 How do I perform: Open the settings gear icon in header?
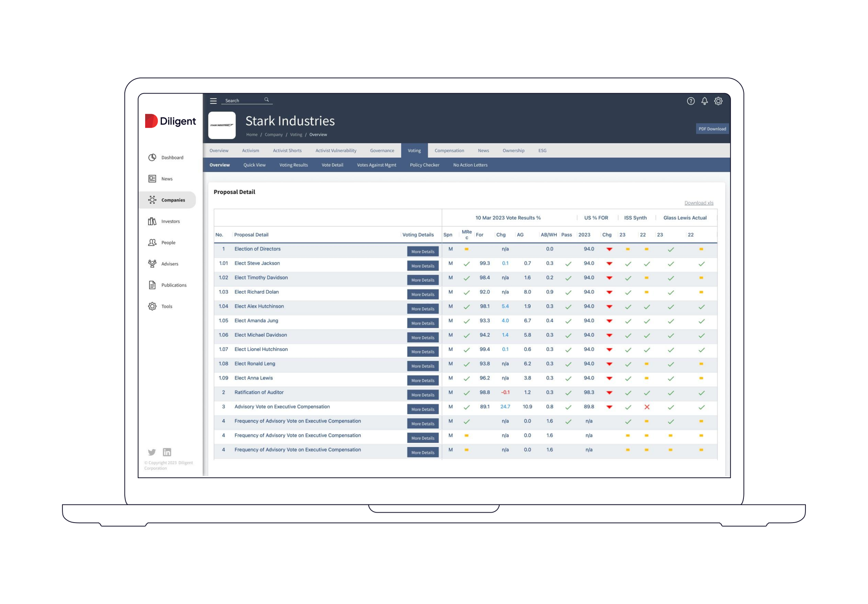(x=718, y=101)
